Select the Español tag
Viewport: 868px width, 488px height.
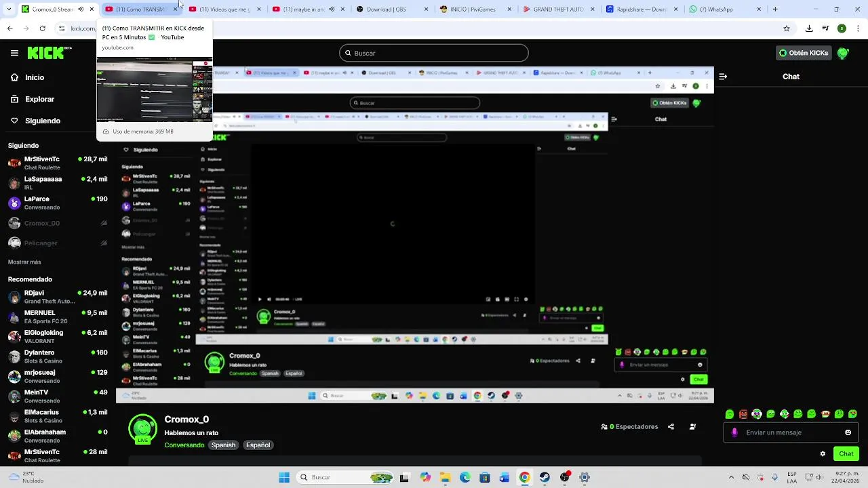(x=258, y=445)
